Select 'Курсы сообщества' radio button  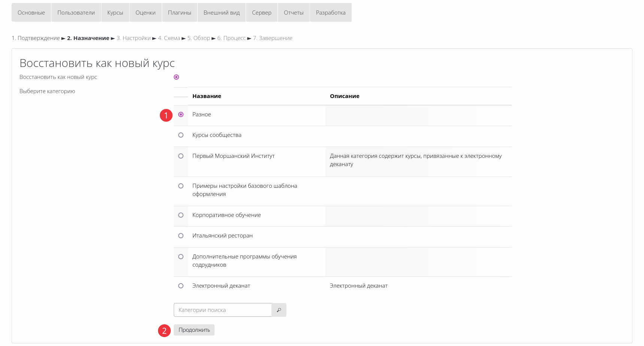[181, 135]
